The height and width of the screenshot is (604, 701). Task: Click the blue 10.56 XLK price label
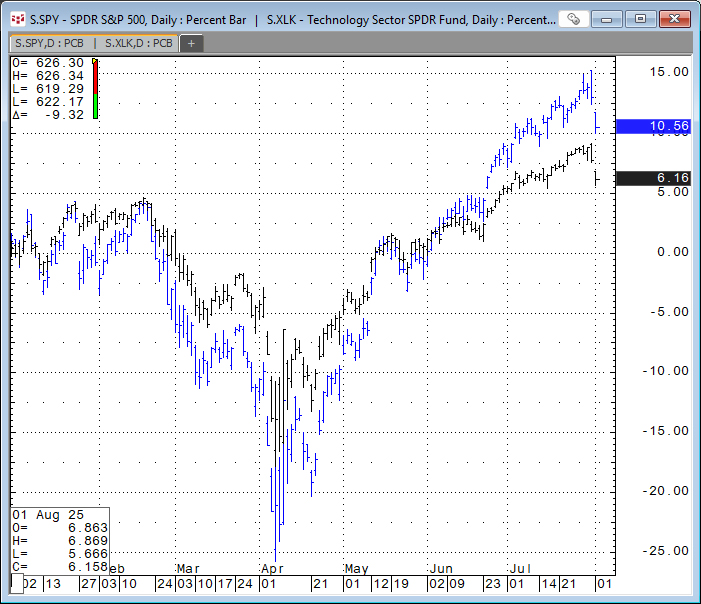pos(653,126)
